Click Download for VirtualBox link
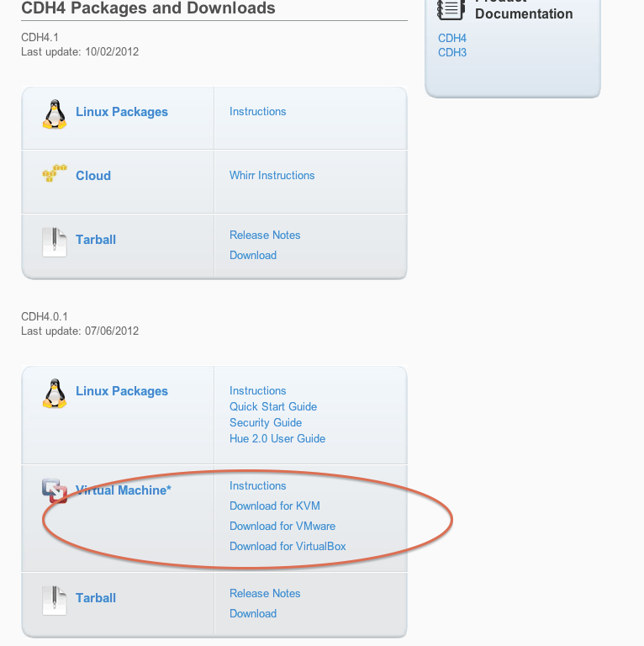Image resolution: width=644 pixels, height=646 pixels. tap(288, 546)
